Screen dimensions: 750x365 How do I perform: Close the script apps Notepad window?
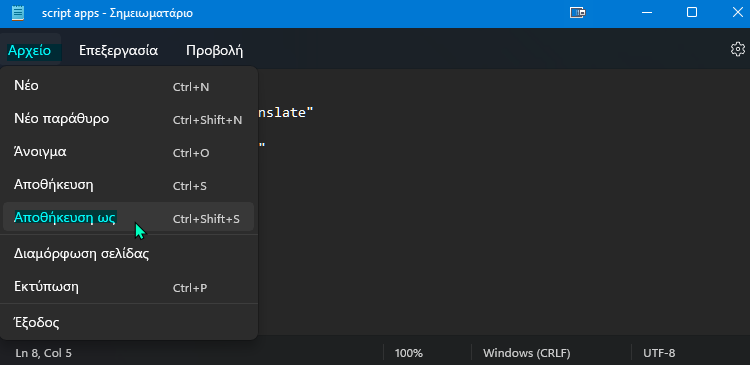coord(738,13)
